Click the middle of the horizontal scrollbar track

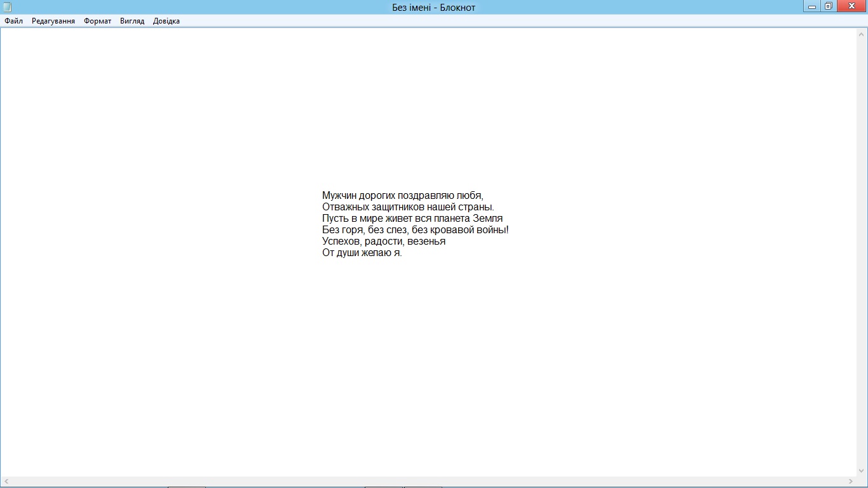point(428,482)
